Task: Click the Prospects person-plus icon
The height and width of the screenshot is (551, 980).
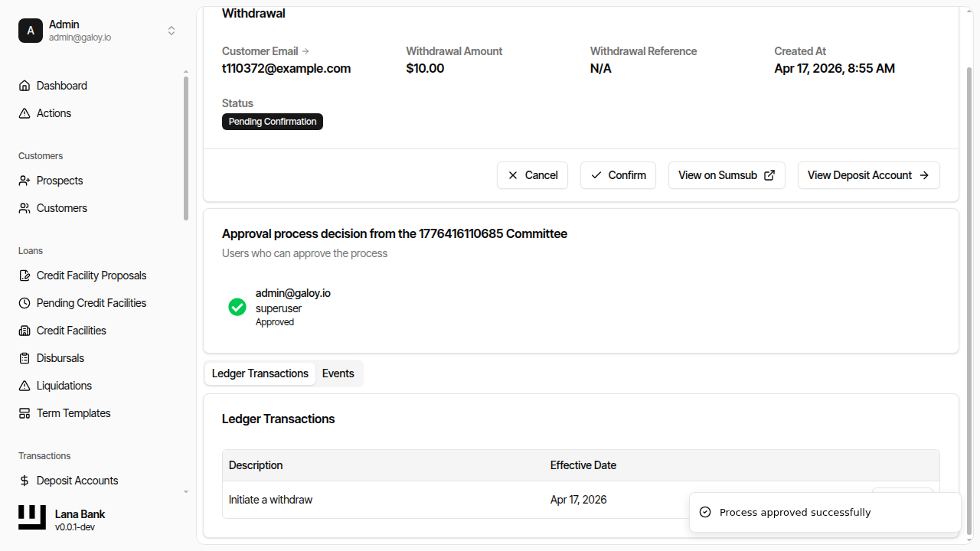Action: coord(24,181)
